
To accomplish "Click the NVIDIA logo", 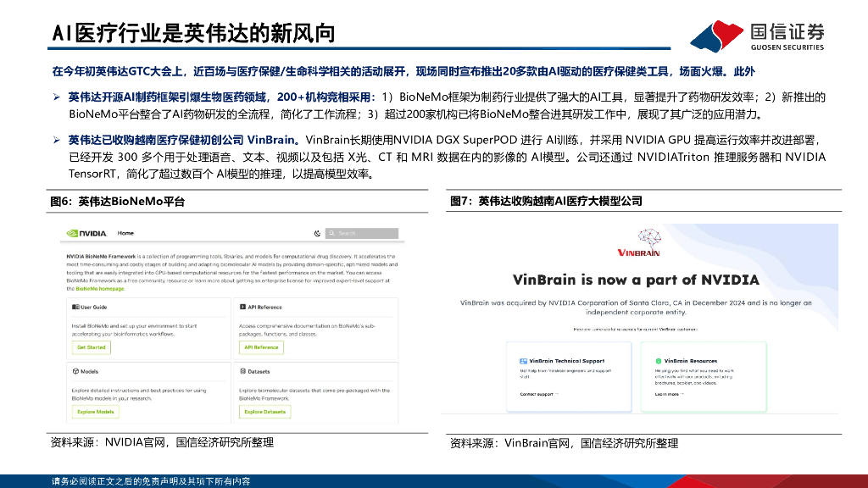I will point(86,233).
